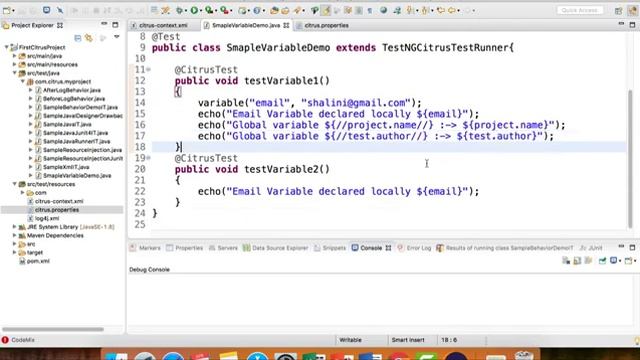Click Pin Console icon in console toolbar

point(602,260)
